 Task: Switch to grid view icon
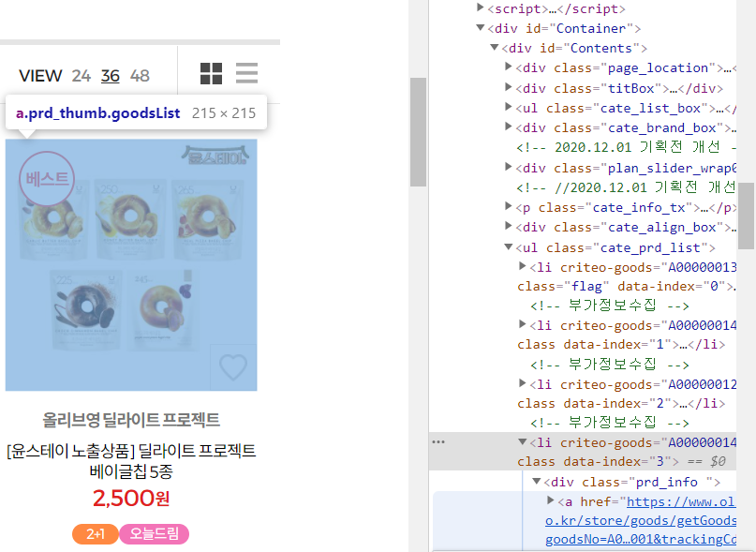(x=211, y=74)
